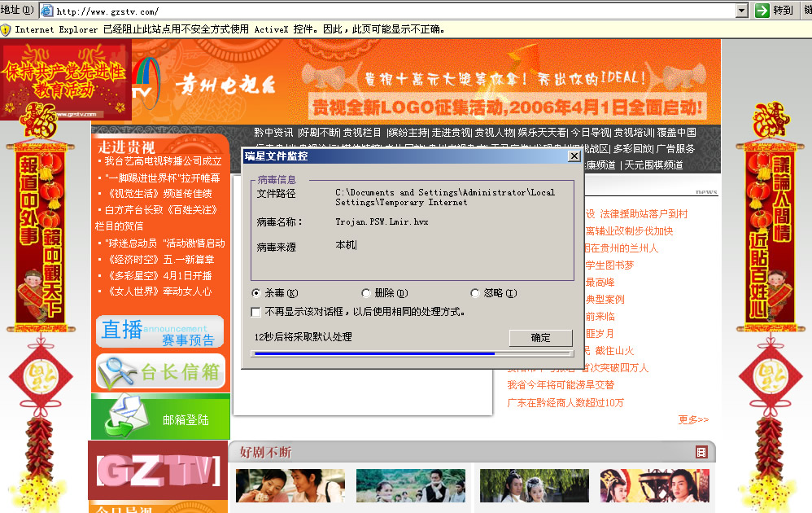
Task: Open 《经济时空》五.一新篇章 link
Action: [159, 260]
